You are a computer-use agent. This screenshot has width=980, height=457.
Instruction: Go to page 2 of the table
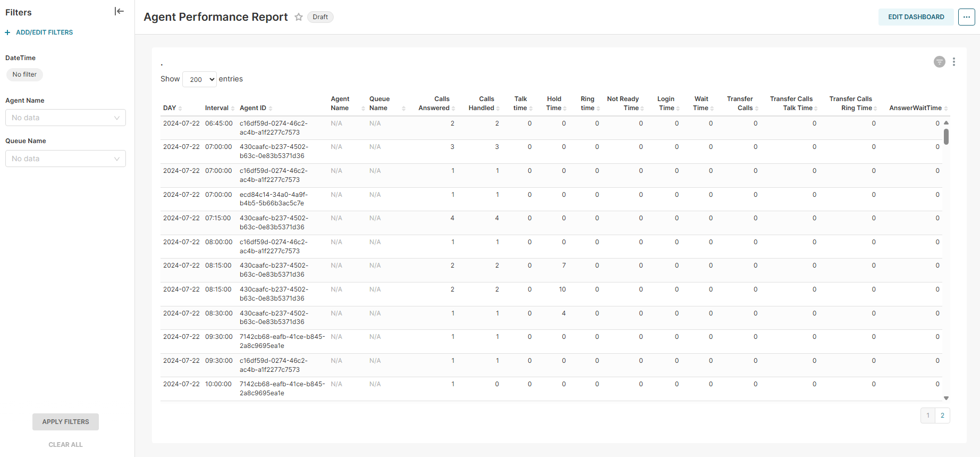tap(942, 416)
